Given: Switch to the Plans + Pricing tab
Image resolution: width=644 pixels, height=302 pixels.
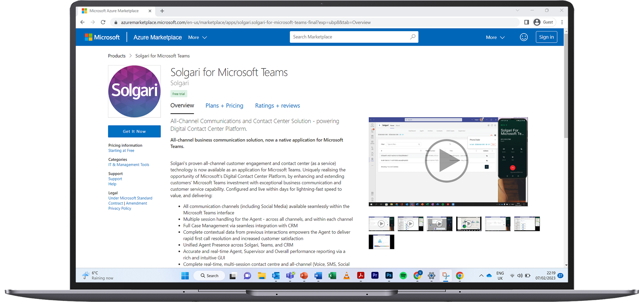Looking at the screenshot, I should tap(224, 106).
